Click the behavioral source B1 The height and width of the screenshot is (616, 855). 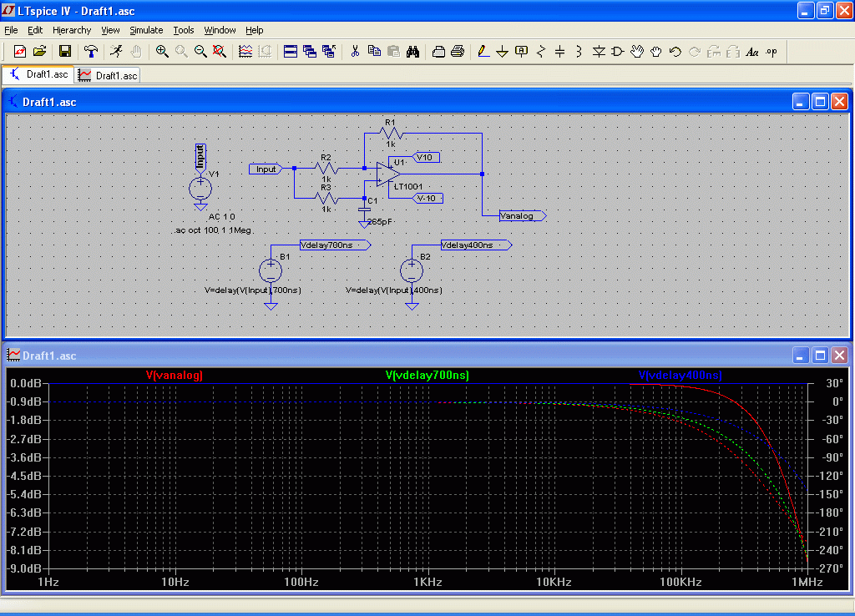[271, 270]
